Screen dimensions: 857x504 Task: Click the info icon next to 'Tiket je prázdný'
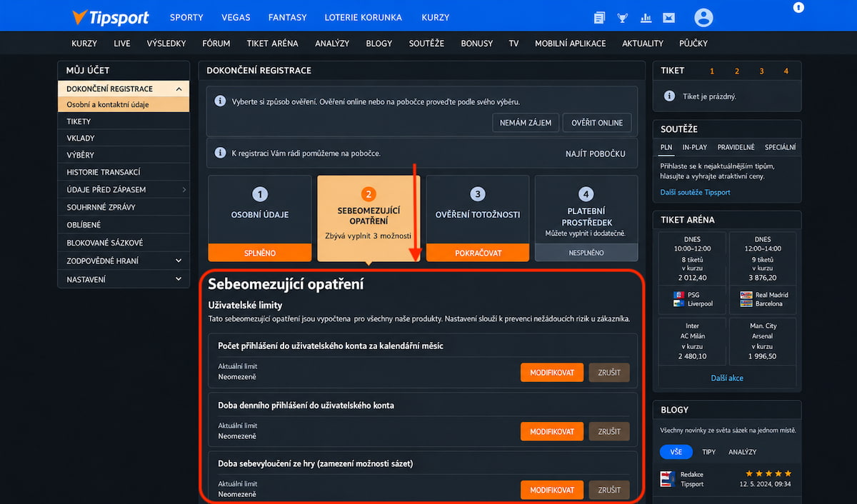[x=669, y=96]
